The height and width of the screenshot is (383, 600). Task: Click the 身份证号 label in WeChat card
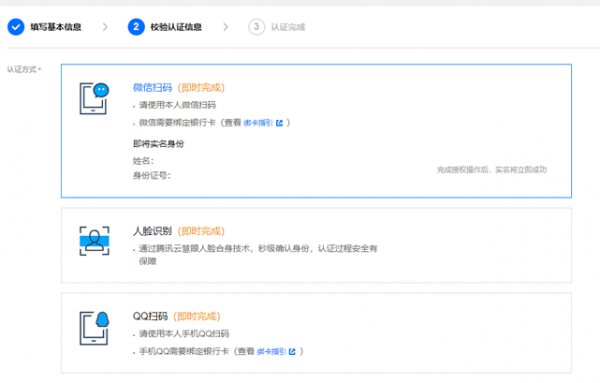pyautogui.click(x=152, y=176)
